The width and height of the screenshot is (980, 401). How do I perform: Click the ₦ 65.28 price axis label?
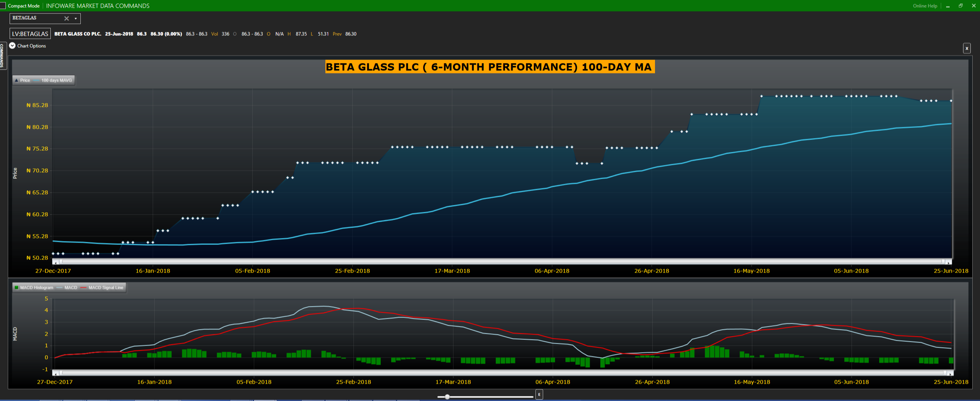click(37, 193)
